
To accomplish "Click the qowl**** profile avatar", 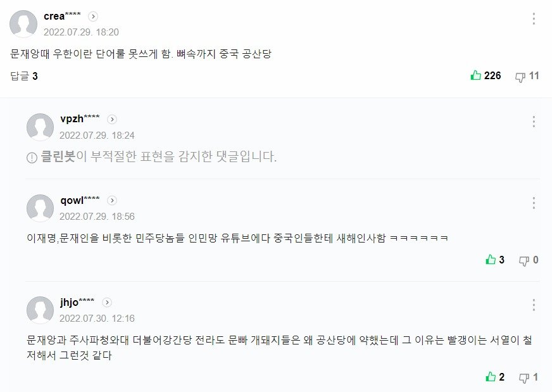I will 40,208.
